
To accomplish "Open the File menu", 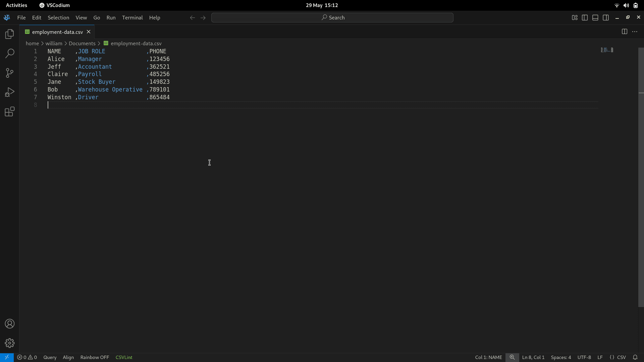I will 21,17.
